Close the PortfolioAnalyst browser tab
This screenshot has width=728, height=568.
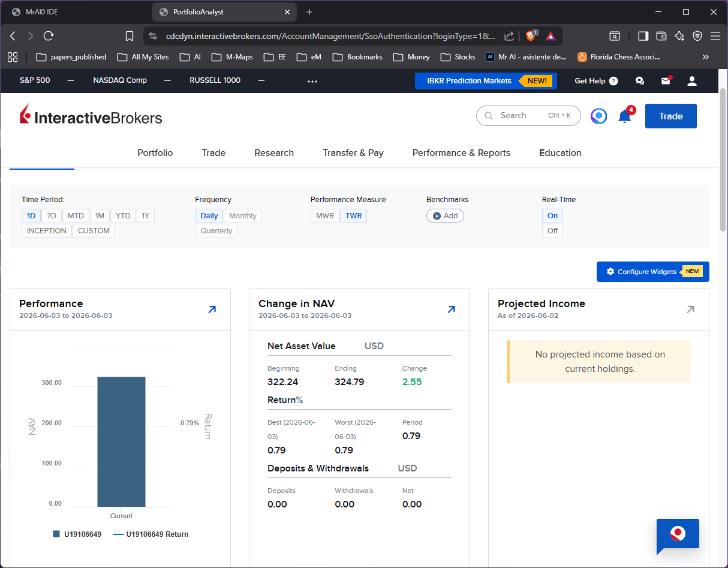[287, 12]
